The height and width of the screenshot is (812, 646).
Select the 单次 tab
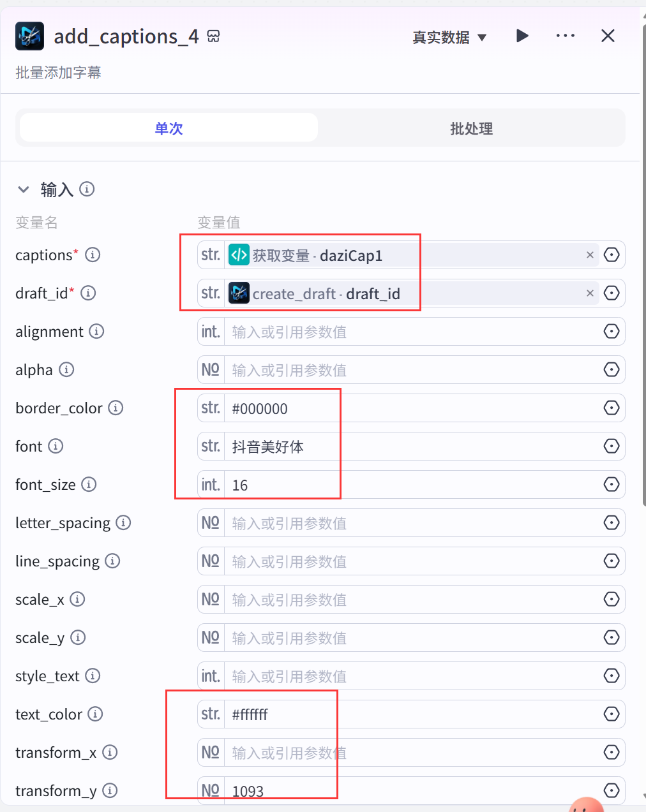point(169,128)
